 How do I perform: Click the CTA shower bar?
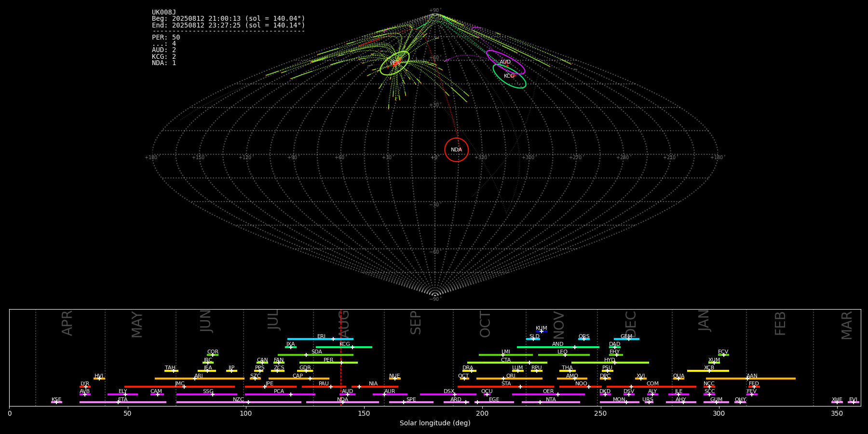tap(507, 363)
